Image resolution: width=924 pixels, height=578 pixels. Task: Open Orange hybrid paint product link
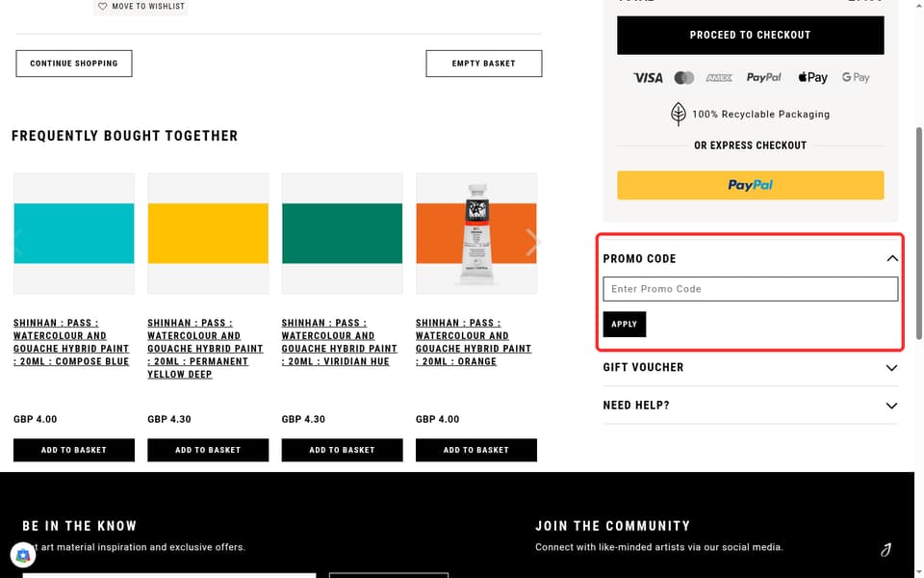(x=474, y=342)
